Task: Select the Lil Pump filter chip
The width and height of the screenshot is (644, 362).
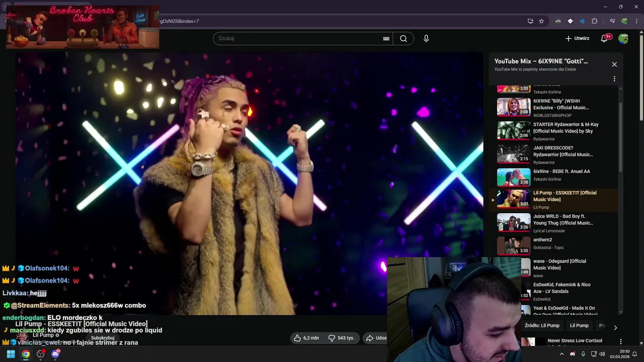Action: (579, 326)
